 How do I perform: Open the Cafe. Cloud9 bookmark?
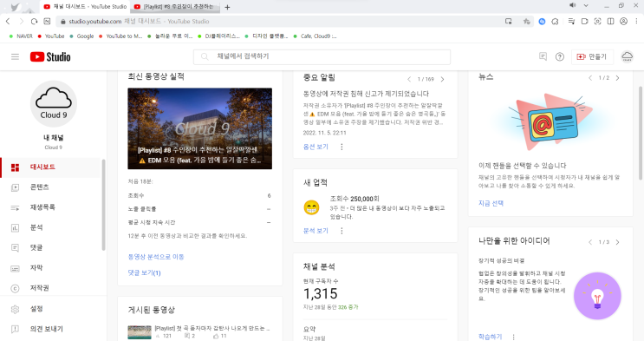pos(315,36)
